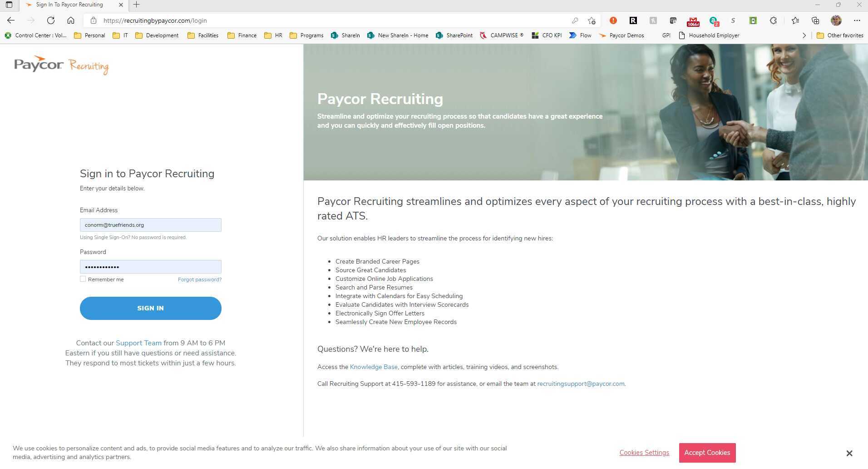Image resolution: width=868 pixels, height=469 pixels.
Task: Open the HR favorites folder
Action: [x=272, y=35]
